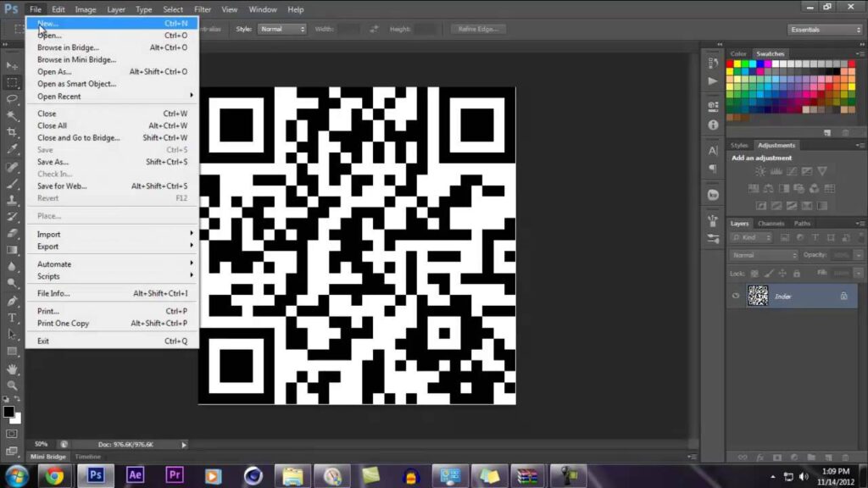Choose Print One Copy
868x488 pixels.
pos(112,323)
